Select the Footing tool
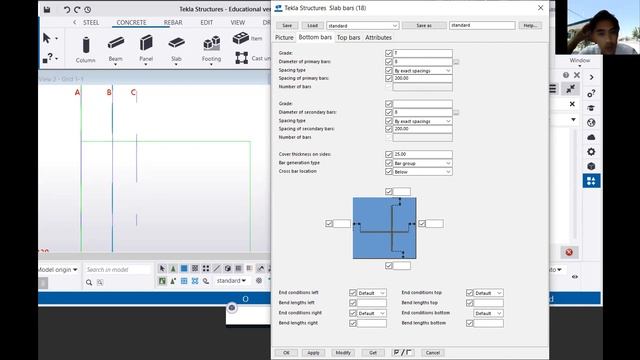 click(x=211, y=48)
